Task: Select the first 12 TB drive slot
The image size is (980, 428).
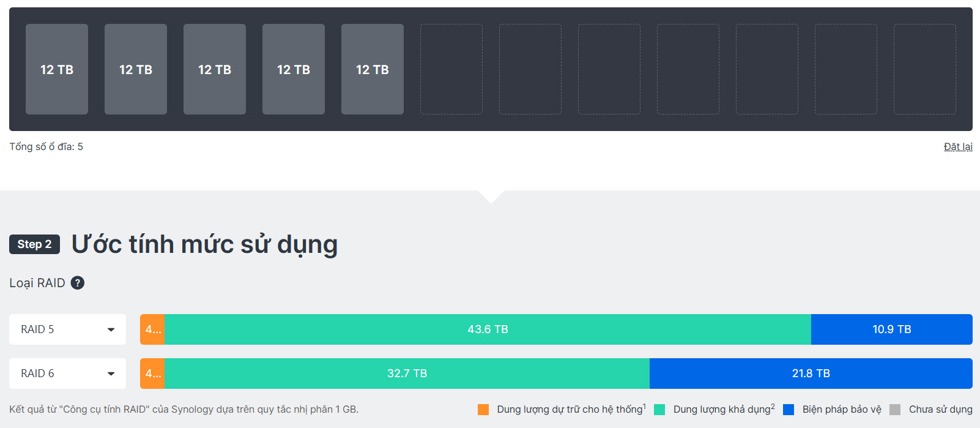Action: 57,69
